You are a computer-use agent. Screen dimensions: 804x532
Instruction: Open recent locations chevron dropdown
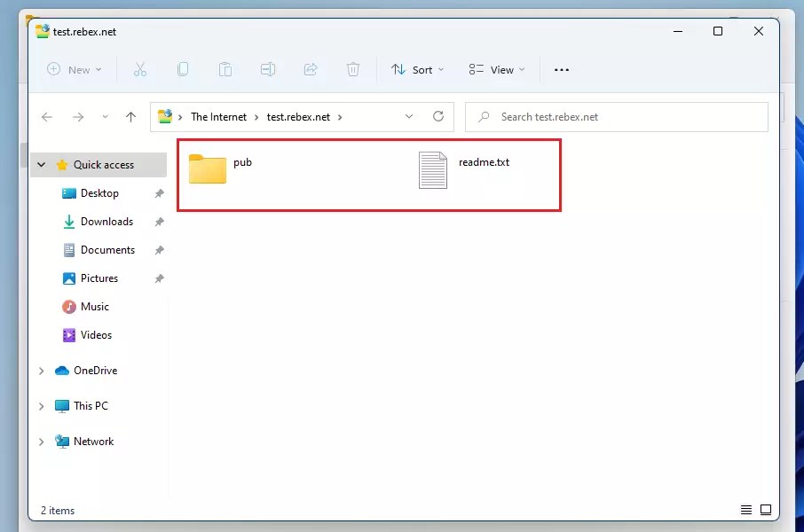[105, 117]
